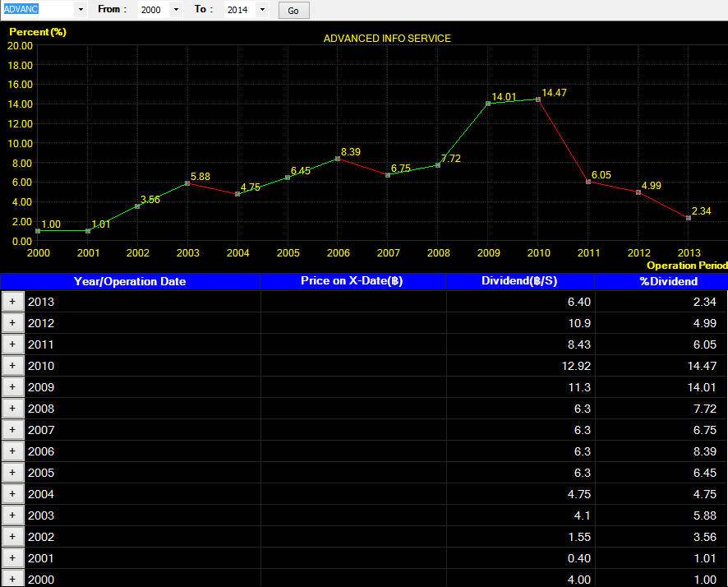
Task: Select the 4.75 dividend cell for 2004
Action: [520, 494]
